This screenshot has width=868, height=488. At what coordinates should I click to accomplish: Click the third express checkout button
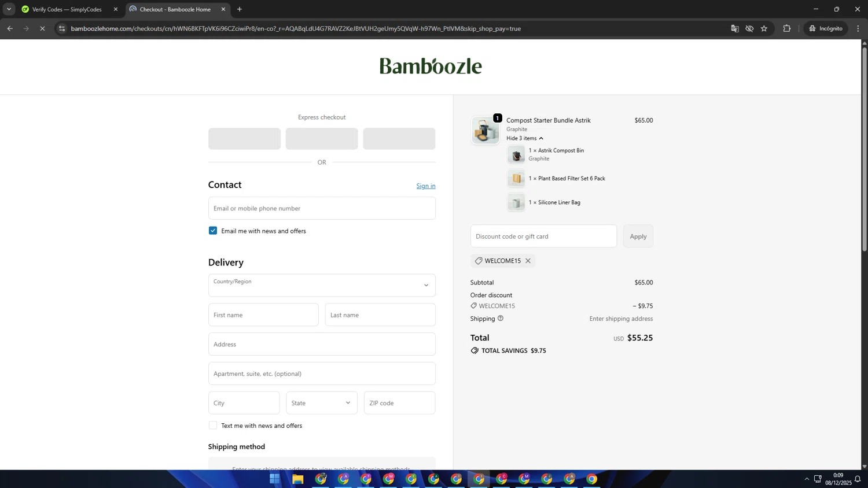399,139
